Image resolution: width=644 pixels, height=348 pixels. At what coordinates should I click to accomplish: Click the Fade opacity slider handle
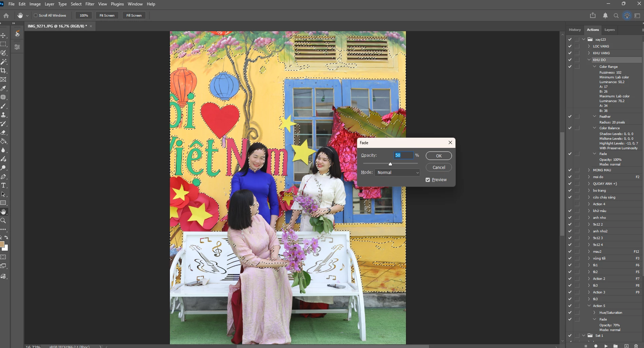click(390, 164)
